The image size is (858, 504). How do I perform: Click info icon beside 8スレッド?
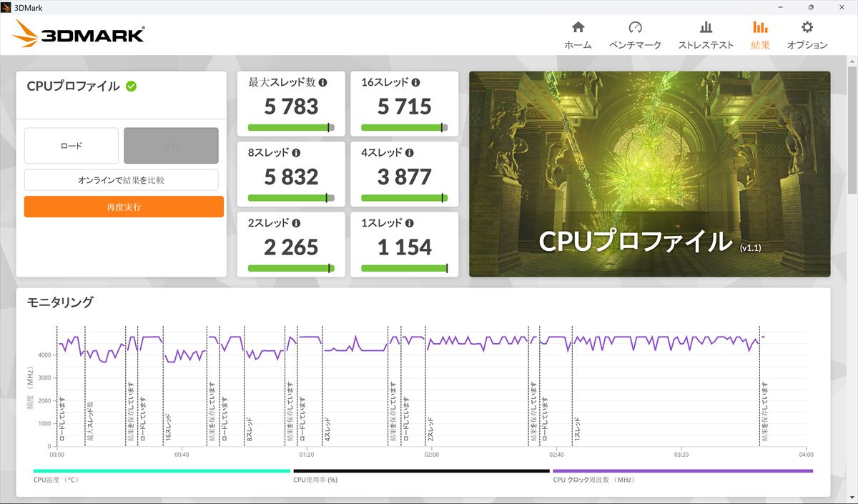tap(296, 153)
